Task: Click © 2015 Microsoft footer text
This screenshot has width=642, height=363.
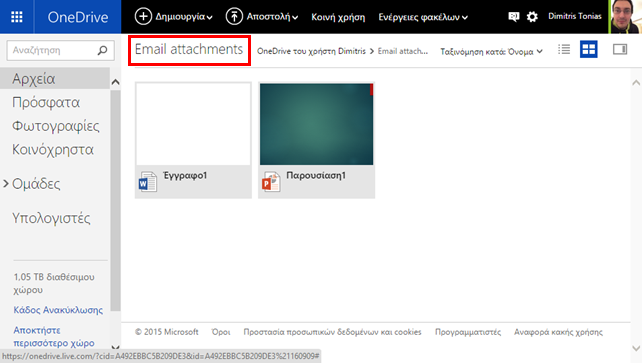Action: click(167, 332)
